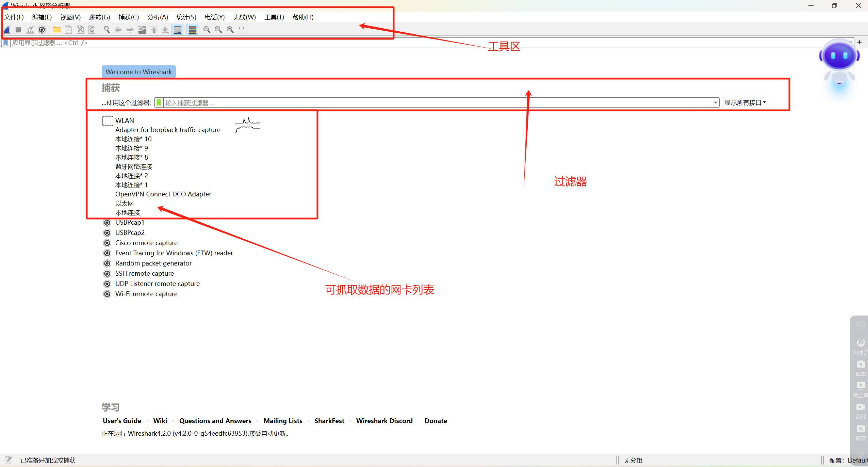Zoom in on main window text
The image size is (868, 467).
(207, 30)
